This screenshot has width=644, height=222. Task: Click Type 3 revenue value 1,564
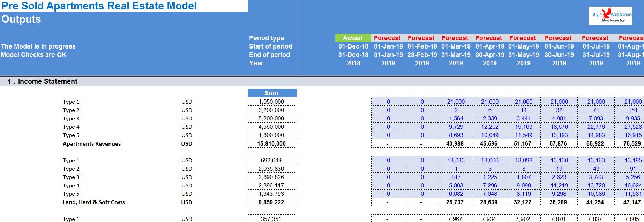456,118
